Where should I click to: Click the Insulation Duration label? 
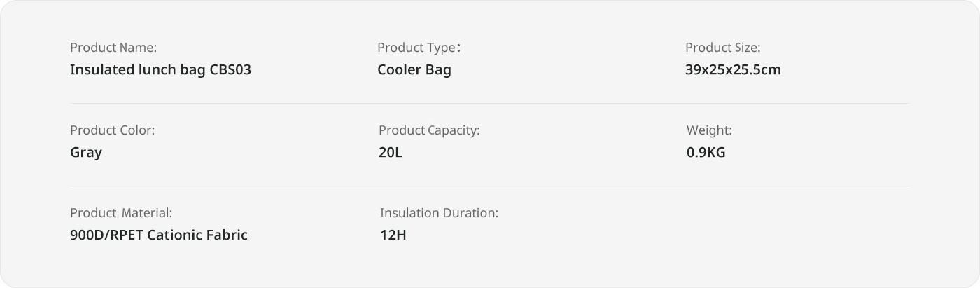click(439, 213)
